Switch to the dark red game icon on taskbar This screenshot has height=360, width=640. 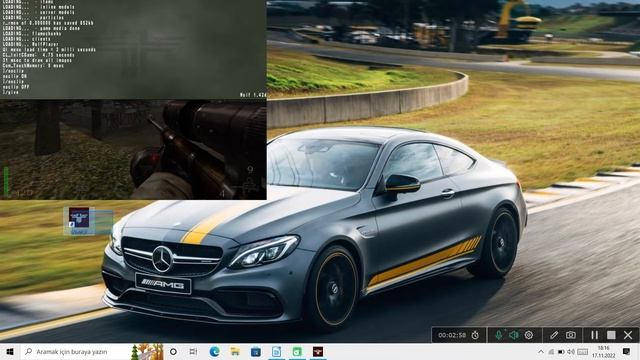(318, 351)
